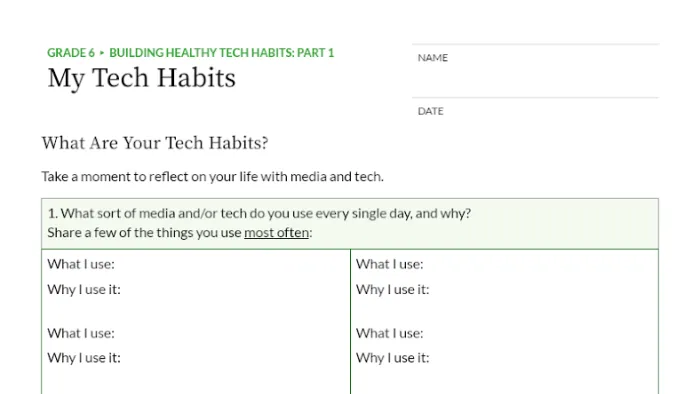Click the second 'Why I use it:' in right column
Screen dimensions: 700x394
point(392,358)
